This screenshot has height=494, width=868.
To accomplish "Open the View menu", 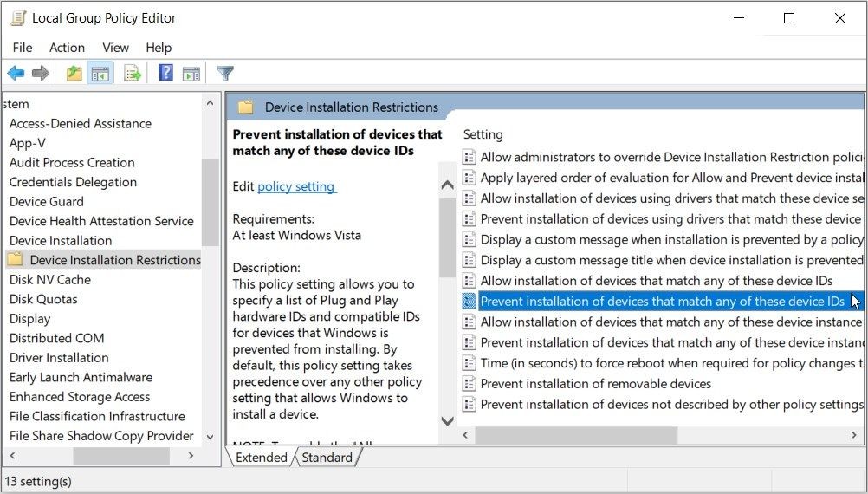I will [x=115, y=48].
